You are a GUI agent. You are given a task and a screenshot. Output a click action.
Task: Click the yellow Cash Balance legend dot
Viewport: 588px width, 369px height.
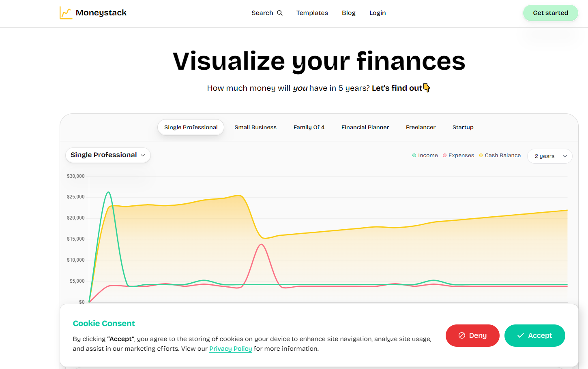pyautogui.click(x=481, y=155)
